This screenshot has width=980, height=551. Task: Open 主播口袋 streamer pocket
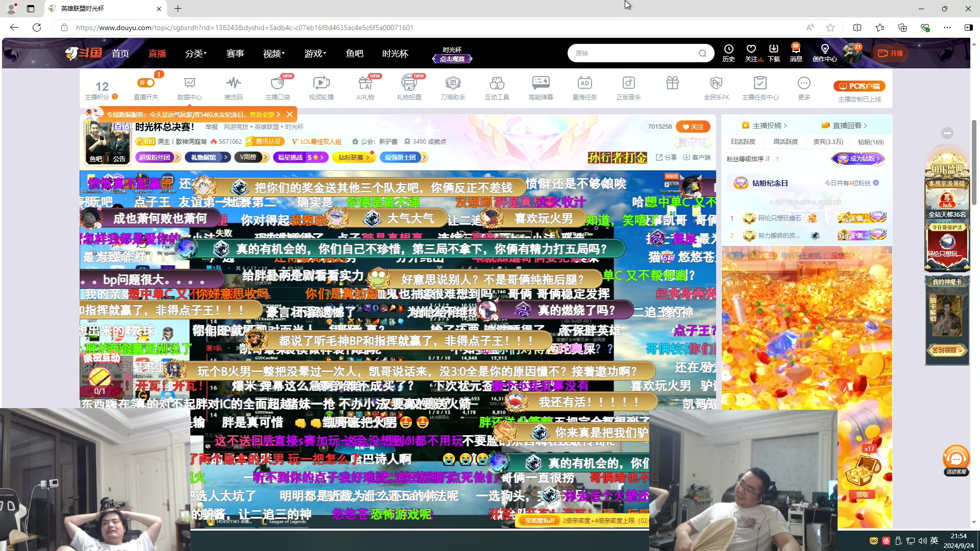click(277, 88)
